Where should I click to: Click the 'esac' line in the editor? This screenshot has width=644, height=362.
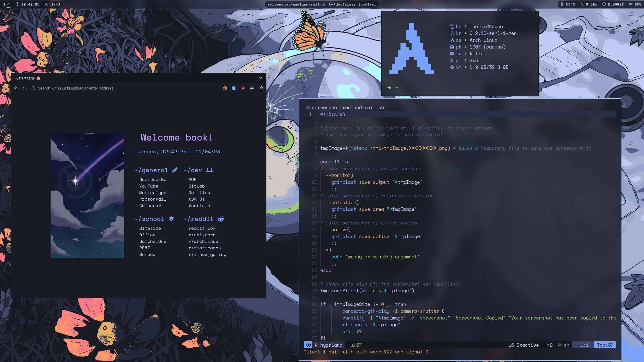coord(326,270)
